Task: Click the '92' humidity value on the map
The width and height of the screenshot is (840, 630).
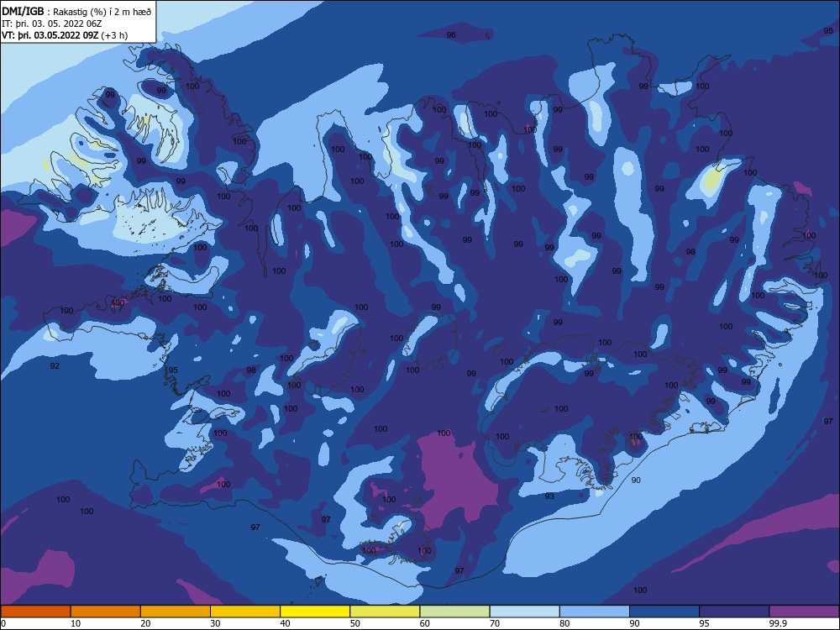Action: [55, 366]
